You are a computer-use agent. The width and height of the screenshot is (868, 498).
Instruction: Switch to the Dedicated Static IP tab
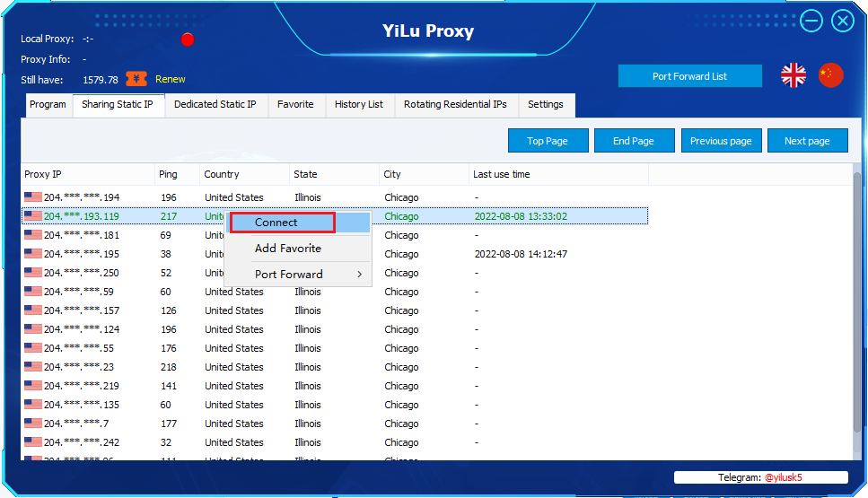tap(215, 105)
